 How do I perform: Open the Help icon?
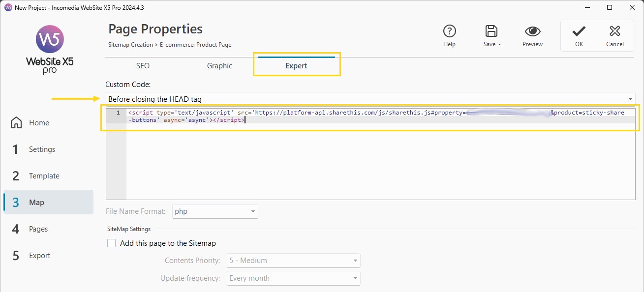tap(449, 31)
